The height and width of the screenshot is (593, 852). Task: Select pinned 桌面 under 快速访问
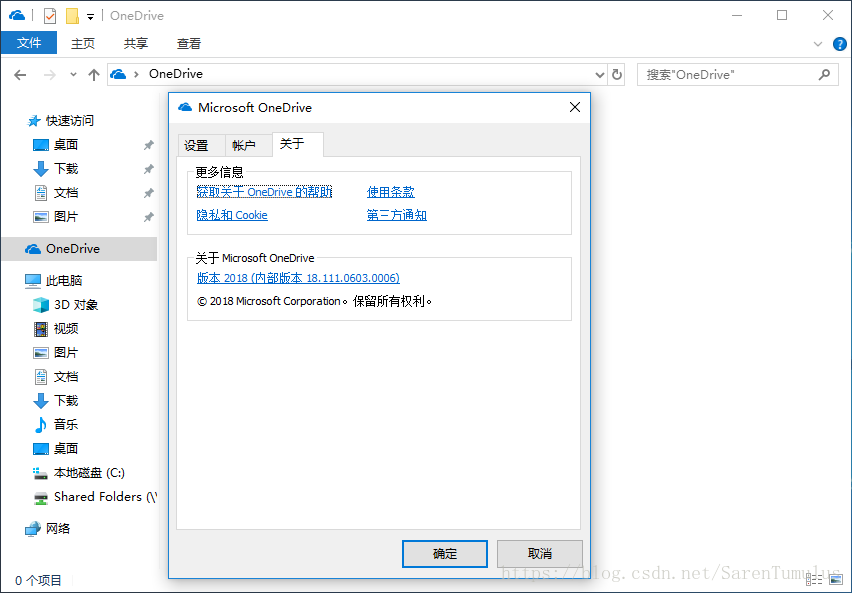tap(66, 145)
